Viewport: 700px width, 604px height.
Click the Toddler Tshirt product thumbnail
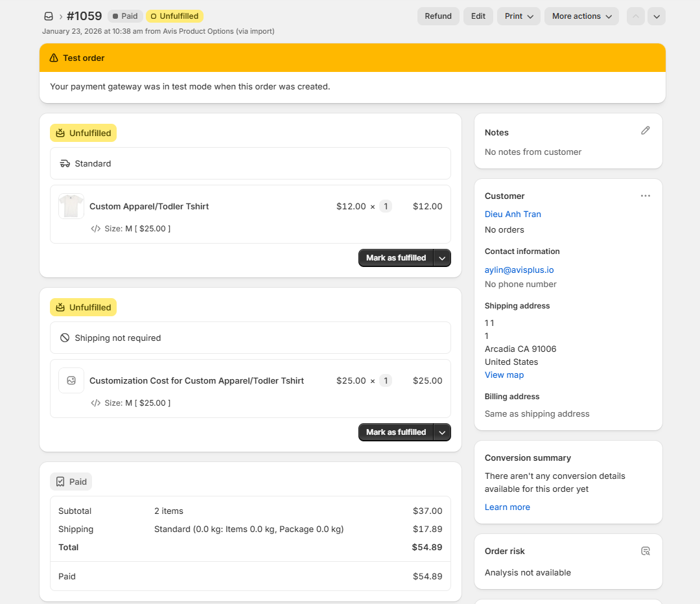click(x=71, y=206)
